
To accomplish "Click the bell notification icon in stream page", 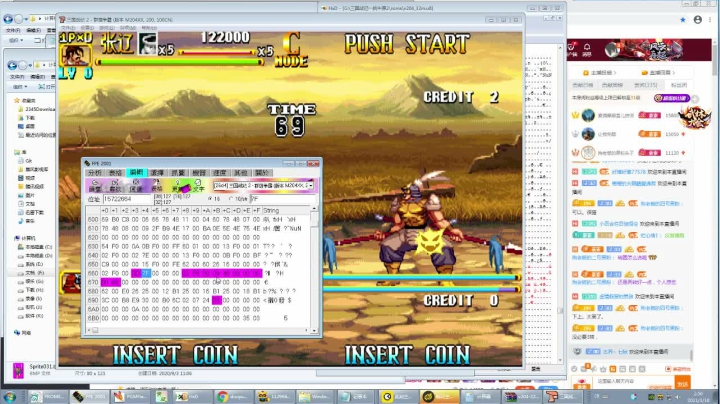I will [x=587, y=47].
